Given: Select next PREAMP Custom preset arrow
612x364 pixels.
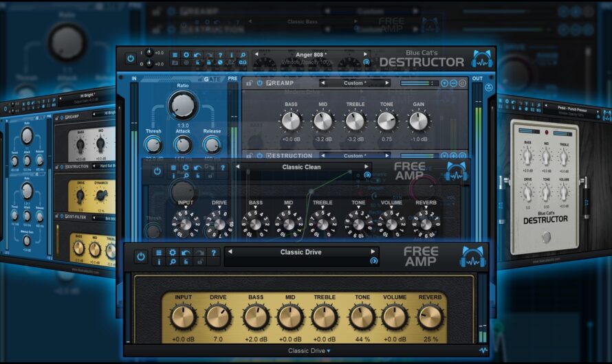Looking at the screenshot, I should coord(386,83).
